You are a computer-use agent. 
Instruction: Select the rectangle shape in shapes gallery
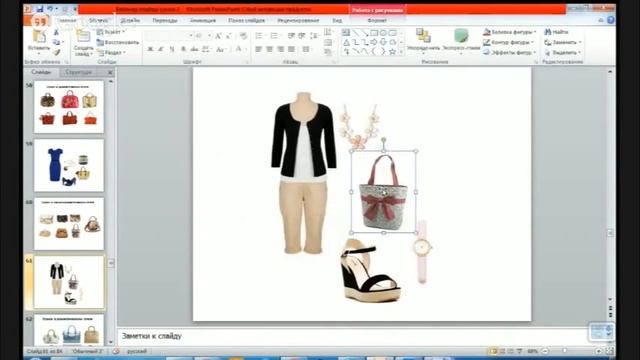[x=374, y=33]
